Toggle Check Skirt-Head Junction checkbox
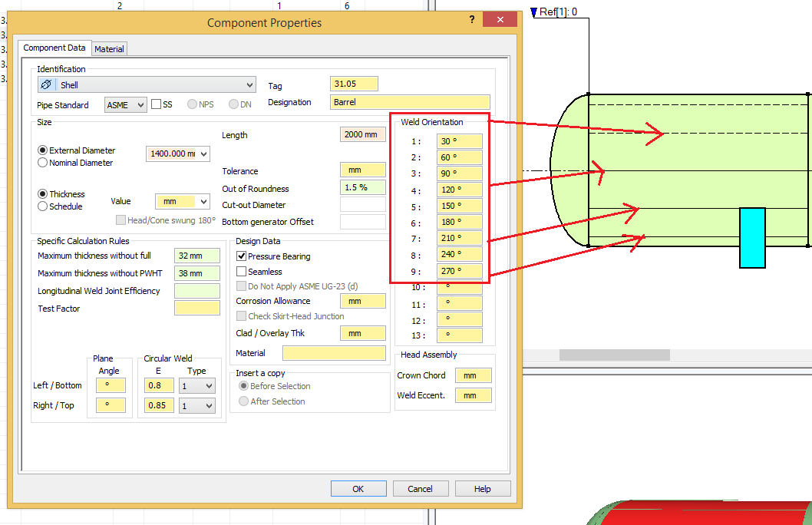The width and height of the screenshot is (812, 525). pos(241,315)
